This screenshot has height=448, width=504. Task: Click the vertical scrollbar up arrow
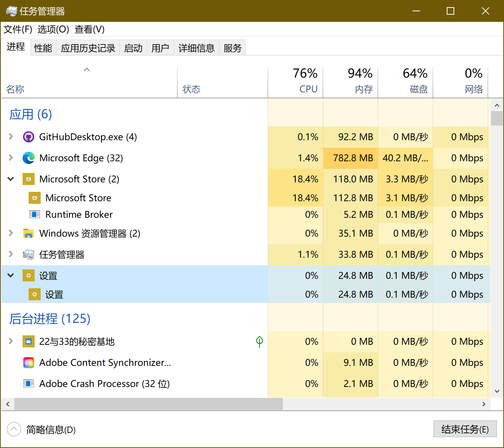point(497,106)
